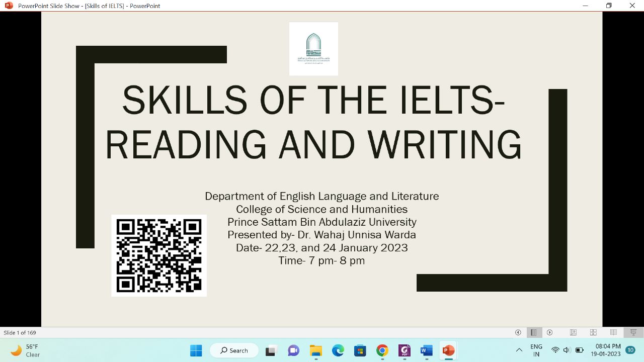Viewport: 644px width, 362px height.
Task: Switch to Reading View
Action: coord(613,332)
